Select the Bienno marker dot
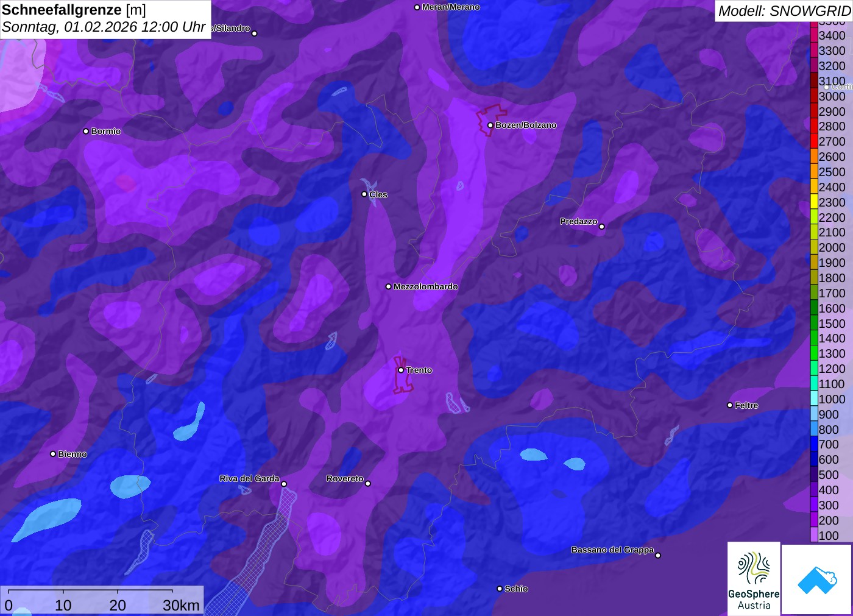This screenshot has width=853, height=616. (x=53, y=454)
